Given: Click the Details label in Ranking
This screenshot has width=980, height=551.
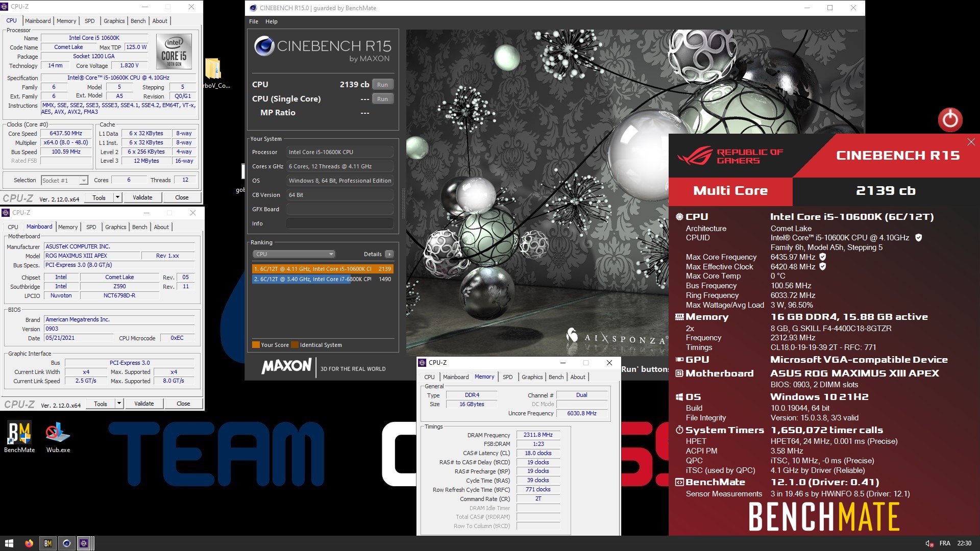Looking at the screenshot, I should pos(373,254).
